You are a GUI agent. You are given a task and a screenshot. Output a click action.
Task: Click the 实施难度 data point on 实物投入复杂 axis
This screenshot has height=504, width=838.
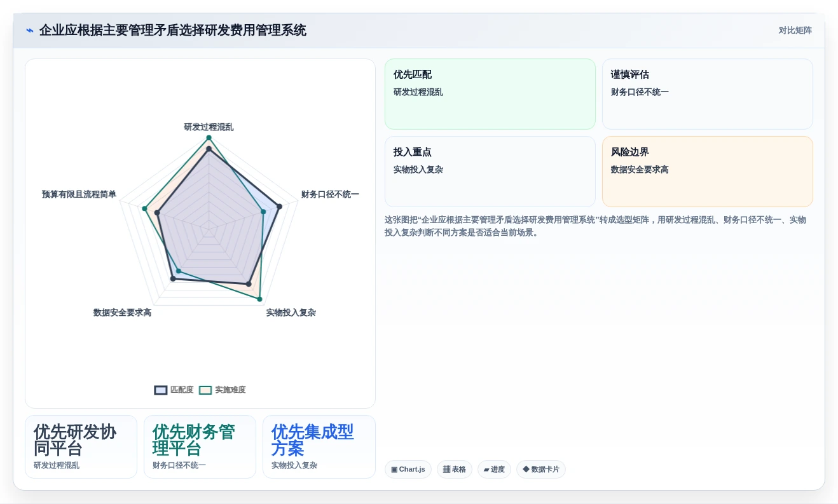[x=259, y=298]
